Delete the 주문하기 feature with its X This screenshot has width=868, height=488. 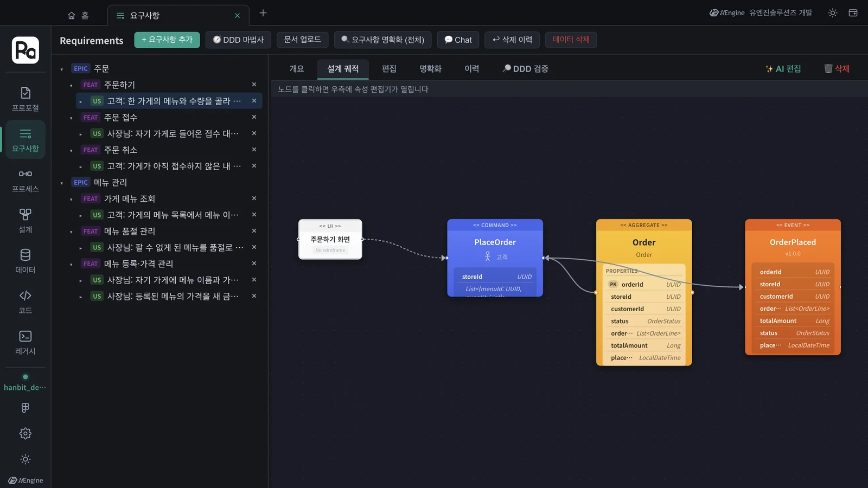[x=254, y=85]
